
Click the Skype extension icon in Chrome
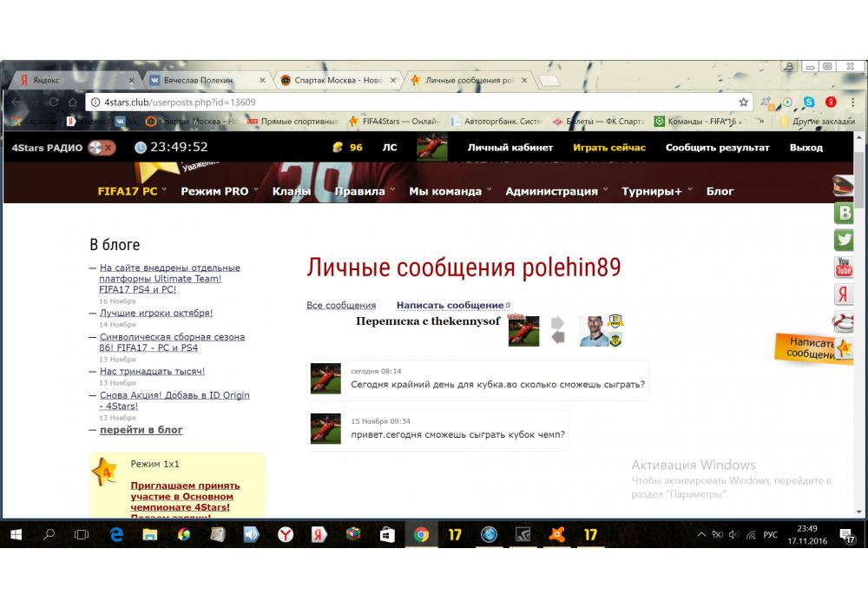(x=809, y=102)
